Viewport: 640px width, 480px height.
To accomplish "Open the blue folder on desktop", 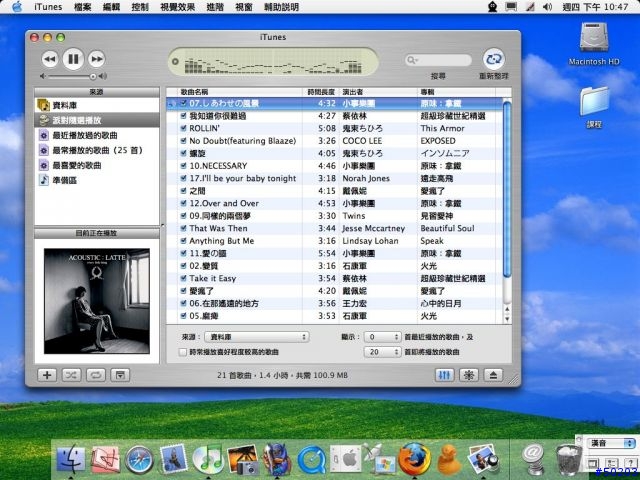I will (x=594, y=102).
